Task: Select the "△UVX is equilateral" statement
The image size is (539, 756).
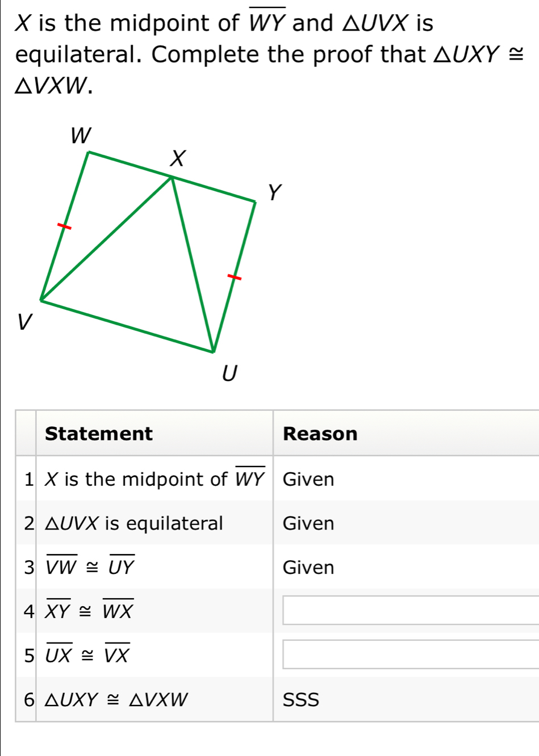Action: (x=134, y=523)
